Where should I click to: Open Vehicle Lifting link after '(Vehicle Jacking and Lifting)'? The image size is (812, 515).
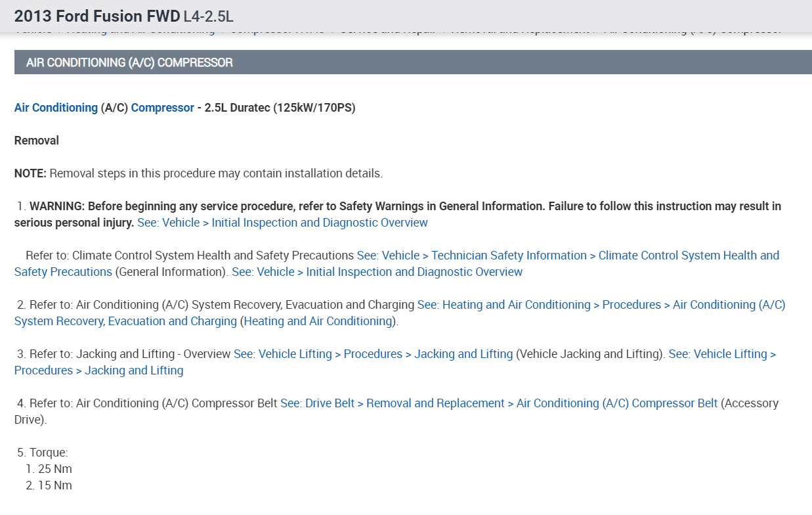tap(395, 362)
